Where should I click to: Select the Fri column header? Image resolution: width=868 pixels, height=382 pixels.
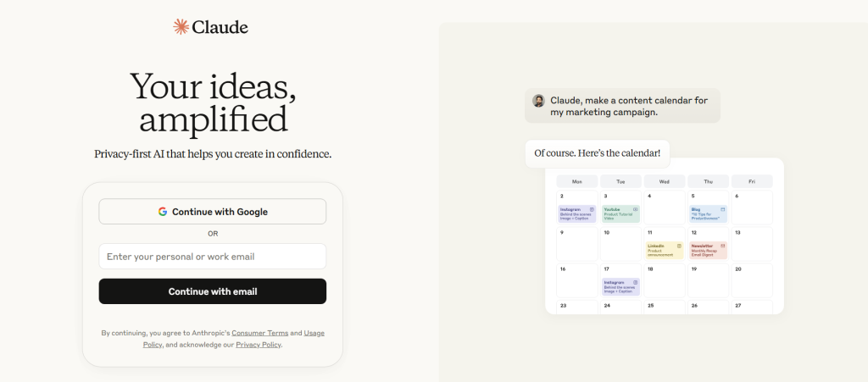tap(752, 181)
